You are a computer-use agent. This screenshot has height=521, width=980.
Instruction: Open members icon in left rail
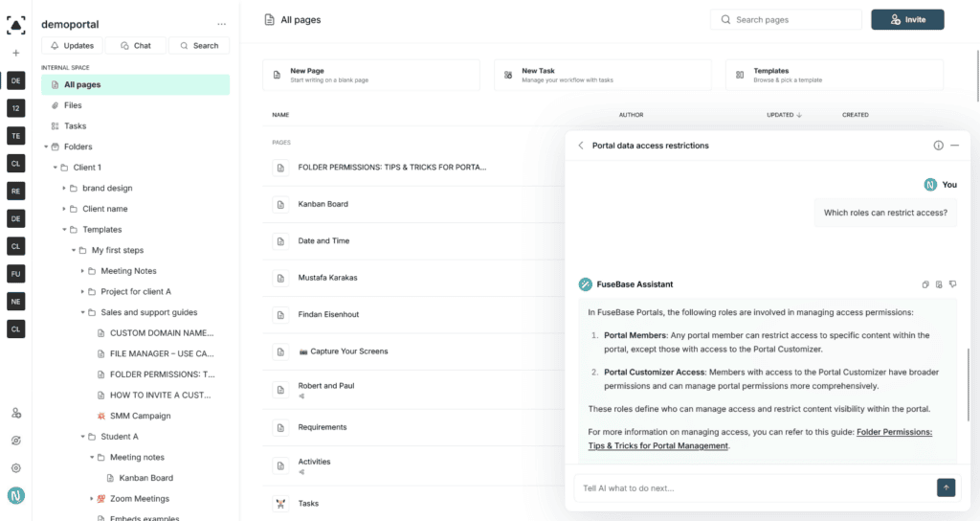tap(16, 414)
